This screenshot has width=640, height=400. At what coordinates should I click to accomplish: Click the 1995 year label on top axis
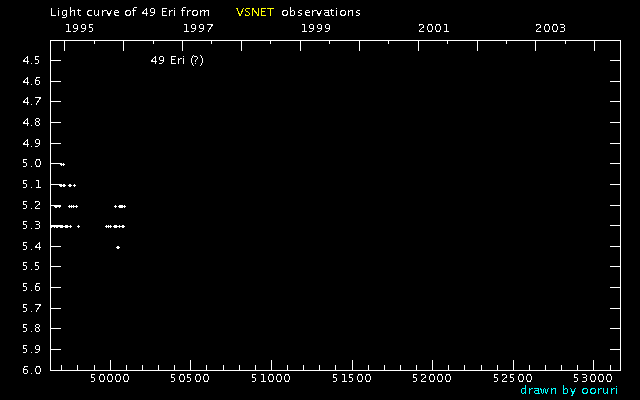[79, 28]
